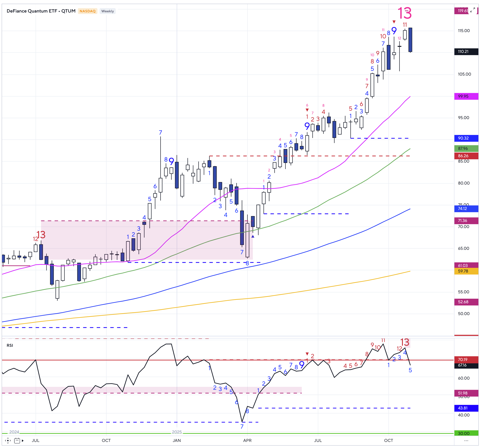The height and width of the screenshot is (448, 483).
Task: Click the red 70.19 RSI level label
Action: coord(466,360)
